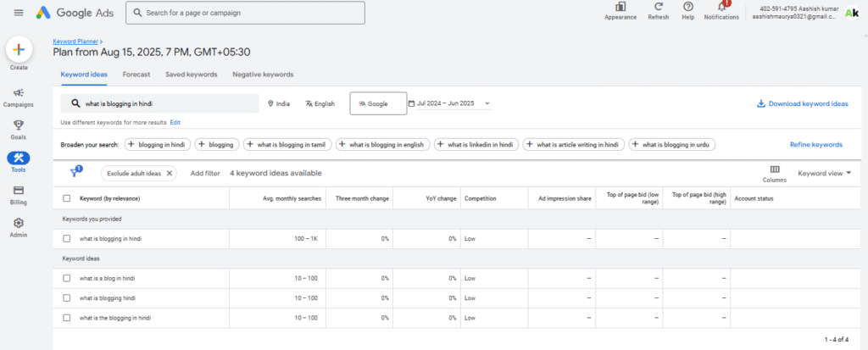Add 'what is blogging in english' chip

383,145
